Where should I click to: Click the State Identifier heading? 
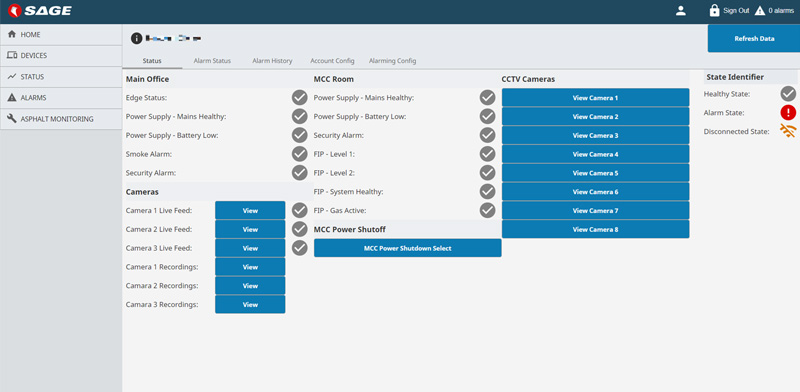[x=735, y=77]
